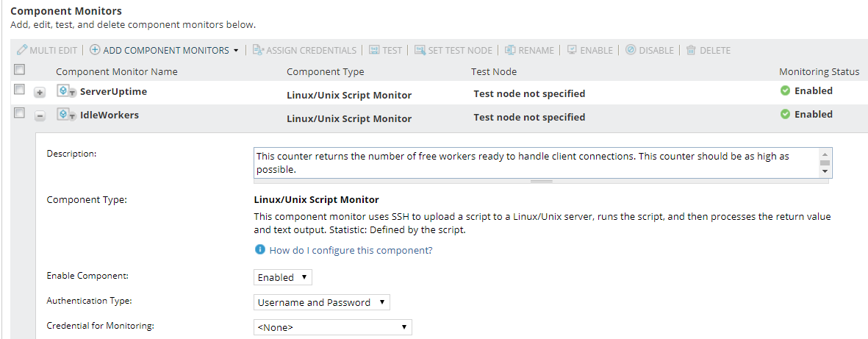Check the ServerUptime row checkbox
The image size is (868, 339).
pos(20,90)
